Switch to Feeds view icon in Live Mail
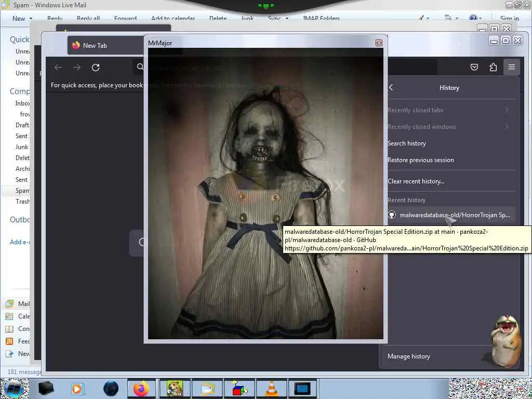The width and height of the screenshot is (532, 399). tap(9, 341)
